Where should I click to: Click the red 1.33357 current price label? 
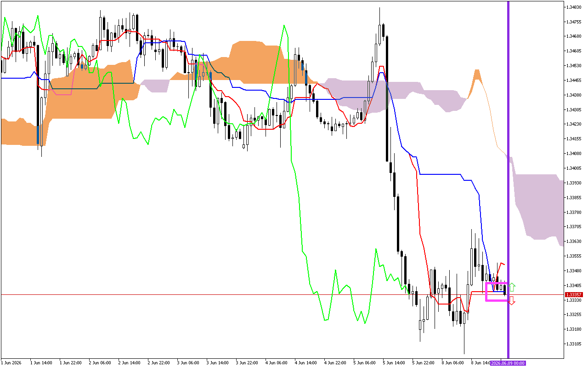click(574, 294)
